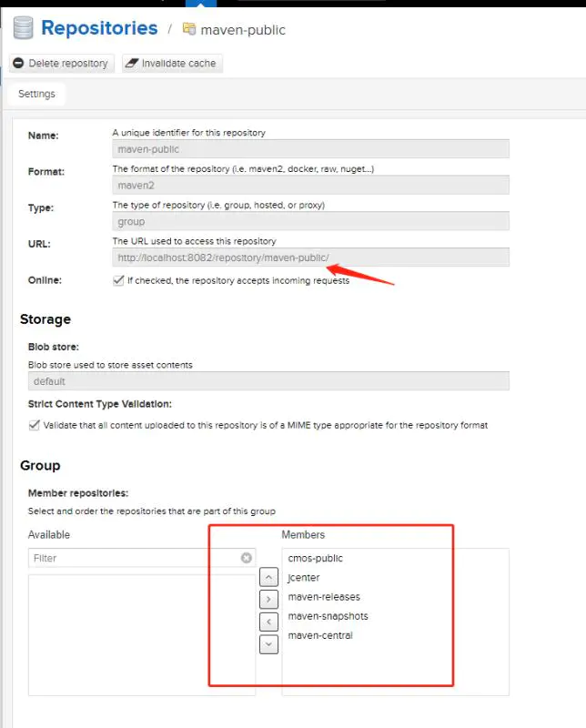
Task: Click the Delete repository minus icon
Action: [x=18, y=63]
